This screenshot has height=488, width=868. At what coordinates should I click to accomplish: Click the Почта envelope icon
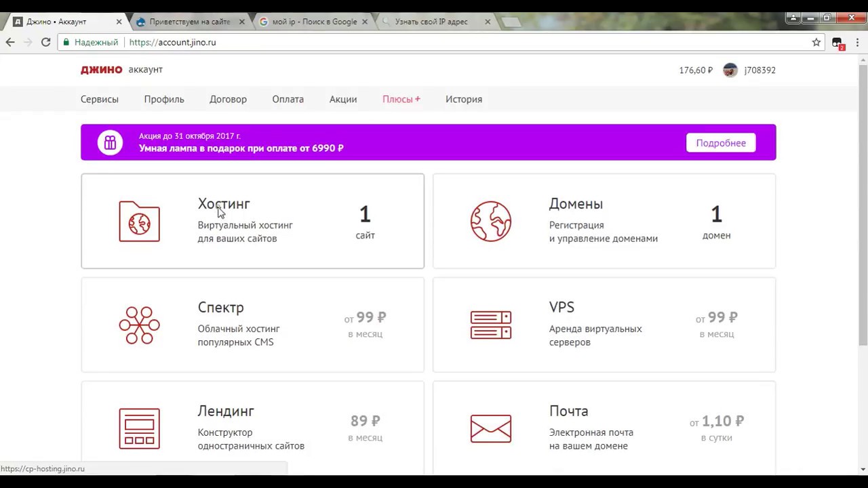[491, 428]
